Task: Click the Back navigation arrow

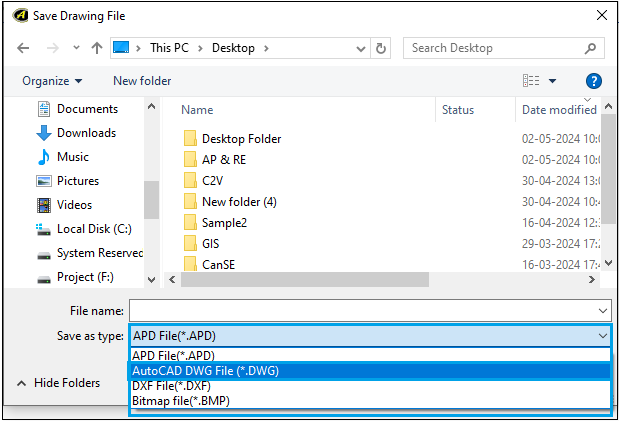Action: pos(24,48)
